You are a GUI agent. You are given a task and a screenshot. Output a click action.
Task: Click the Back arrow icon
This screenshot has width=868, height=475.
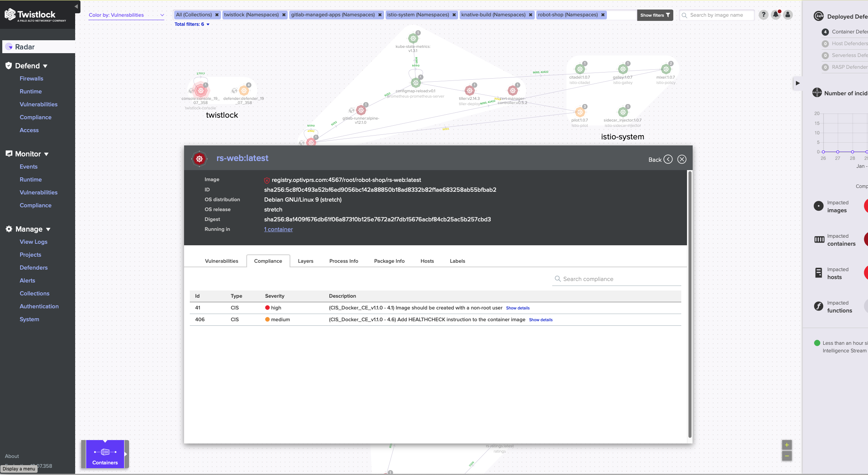coord(668,159)
